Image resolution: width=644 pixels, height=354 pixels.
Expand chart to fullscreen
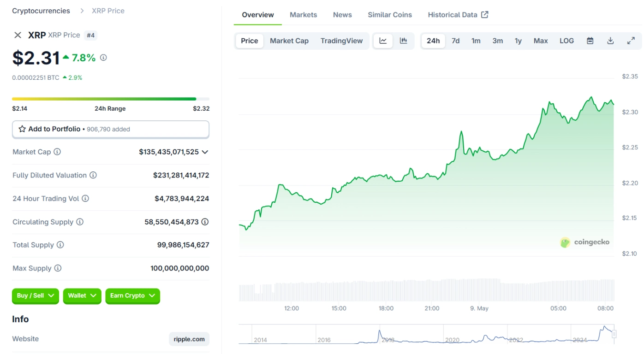tap(631, 41)
